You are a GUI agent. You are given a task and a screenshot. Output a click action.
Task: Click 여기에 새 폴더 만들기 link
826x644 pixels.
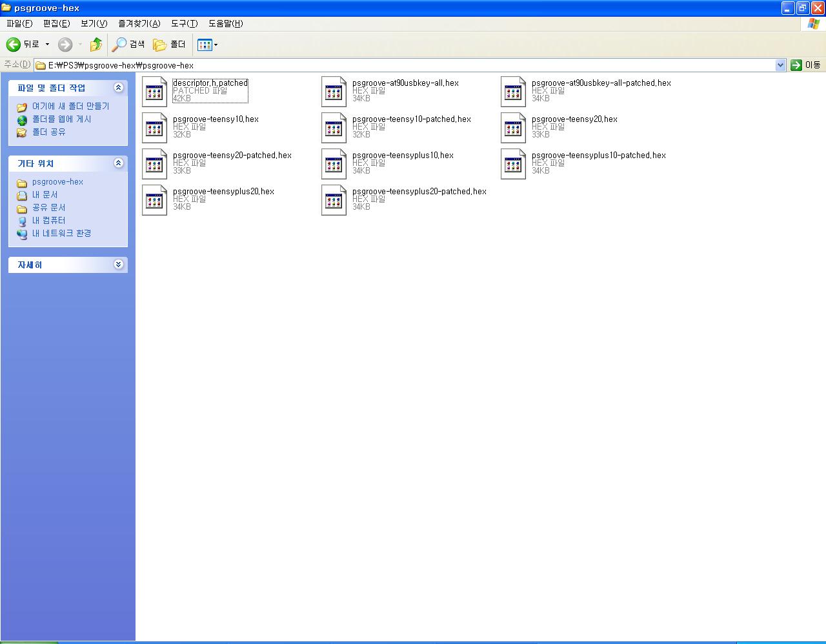pos(71,106)
